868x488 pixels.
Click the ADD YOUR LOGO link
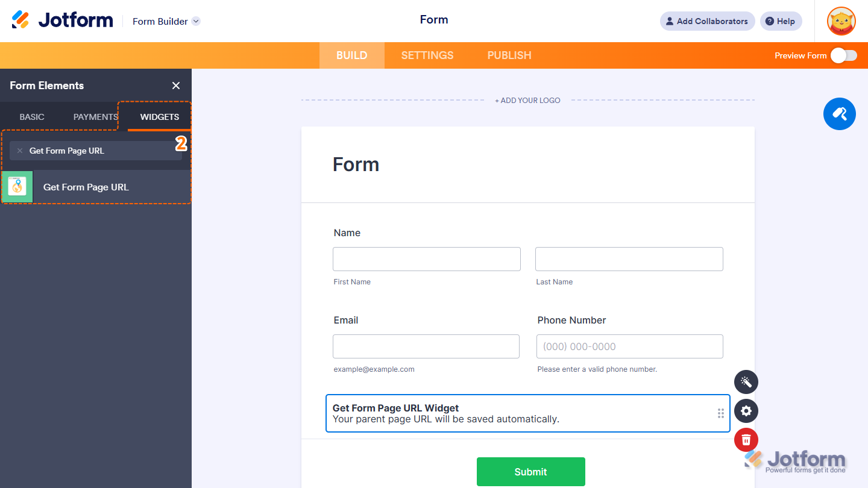click(527, 100)
